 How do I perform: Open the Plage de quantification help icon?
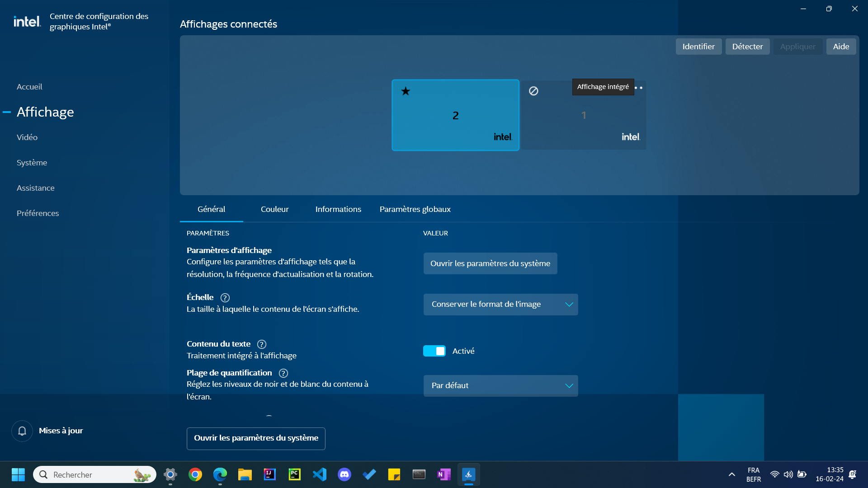(283, 373)
